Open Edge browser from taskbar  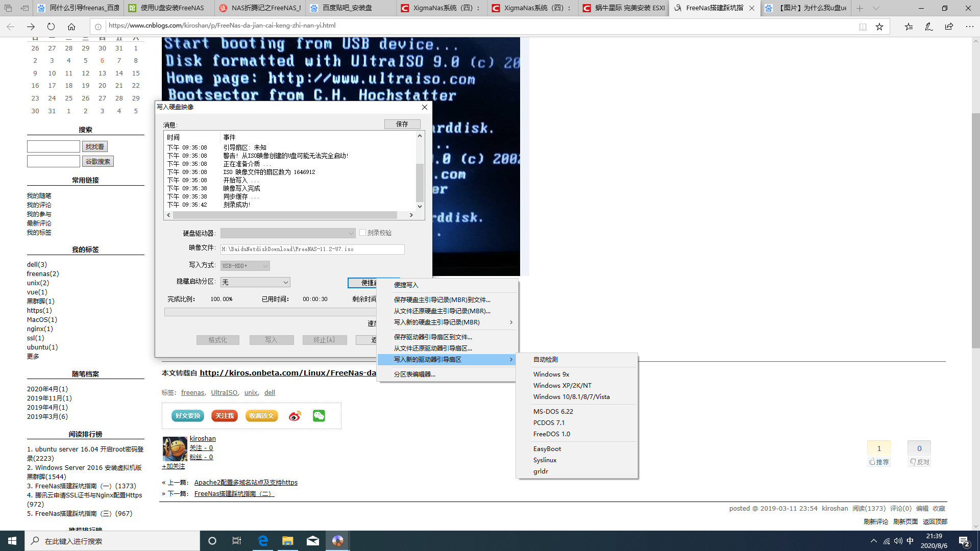click(263, 541)
